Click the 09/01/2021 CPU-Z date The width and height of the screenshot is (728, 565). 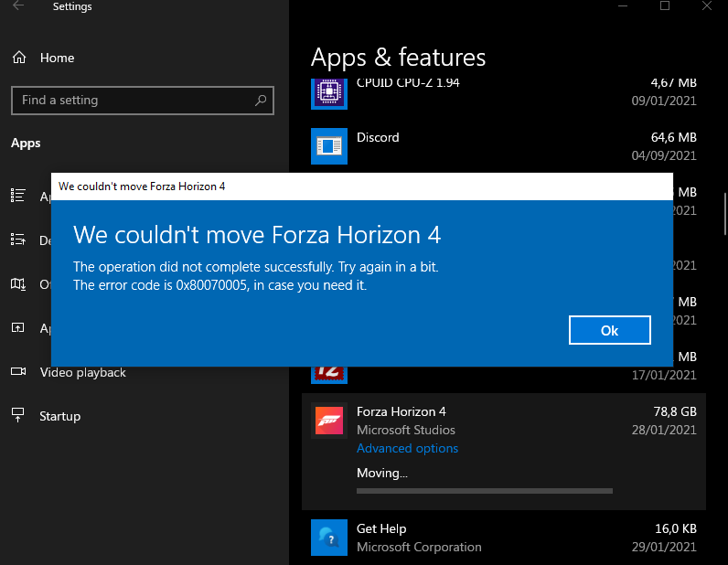pyautogui.click(x=664, y=101)
